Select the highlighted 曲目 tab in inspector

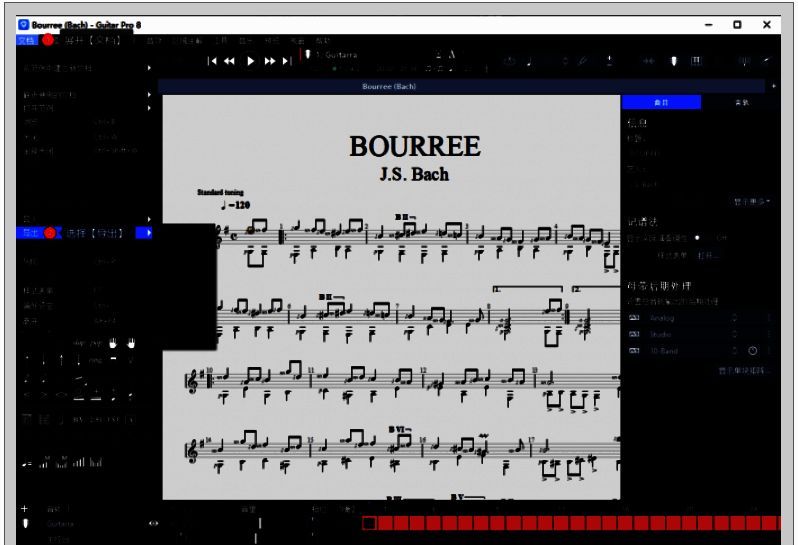click(x=661, y=103)
